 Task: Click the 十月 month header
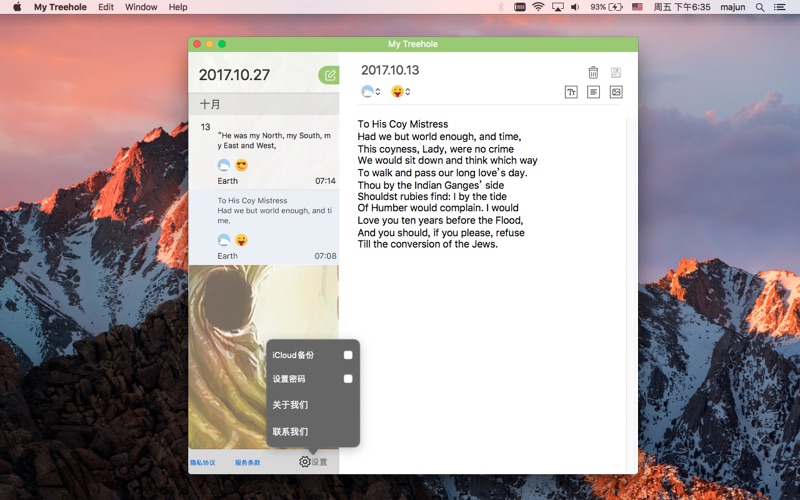point(264,104)
